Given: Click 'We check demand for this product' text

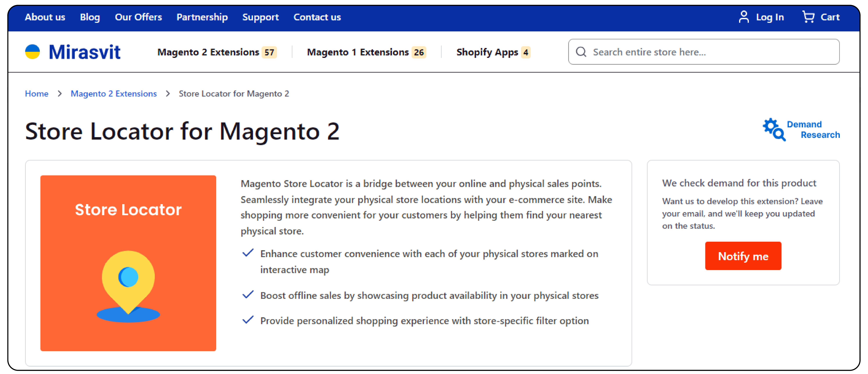Looking at the screenshot, I should coord(739,183).
